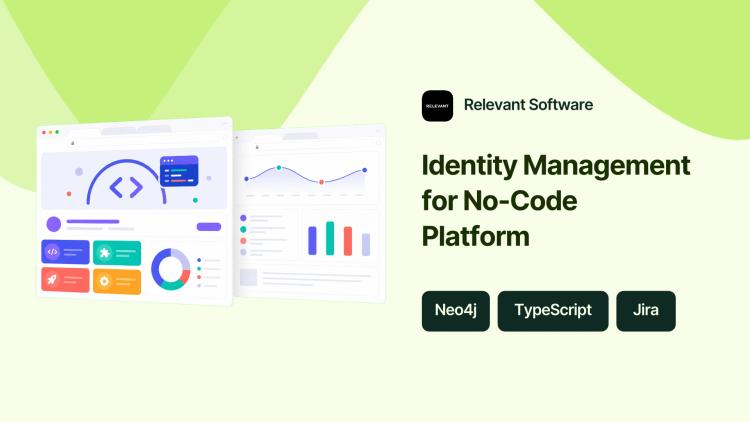Click the donut chart in dashboard

coord(171,269)
